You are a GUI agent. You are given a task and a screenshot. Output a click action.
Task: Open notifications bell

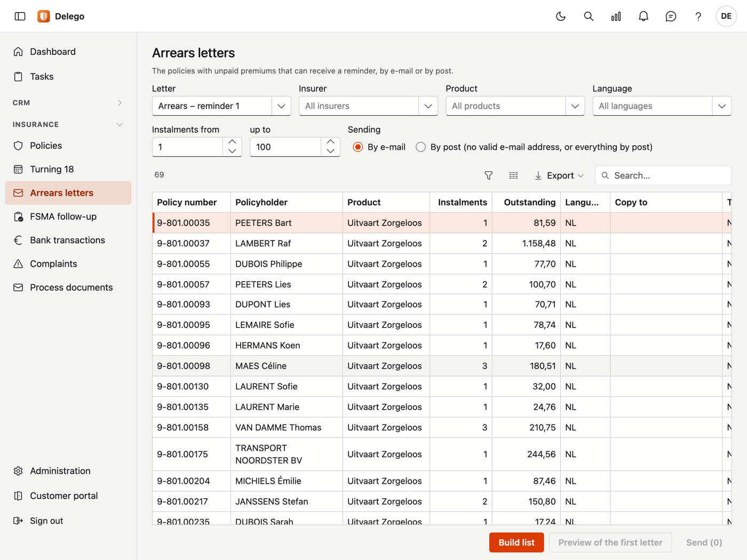click(x=643, y=16)
